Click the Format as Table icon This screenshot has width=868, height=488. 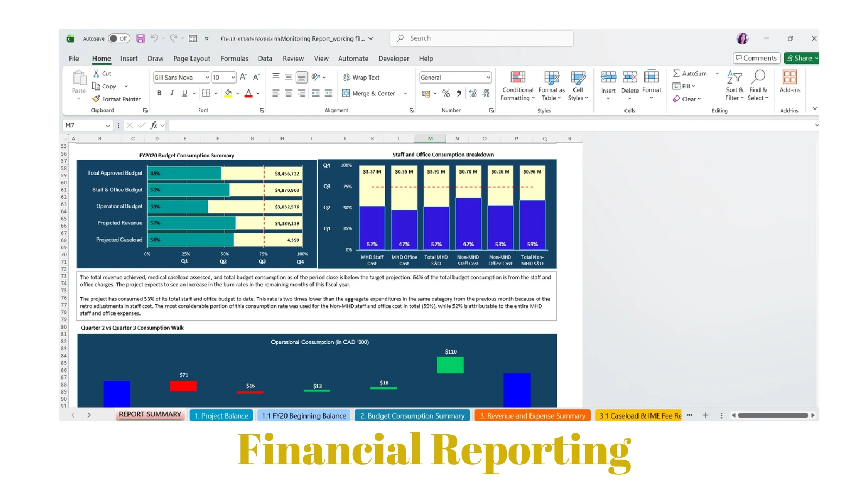pyautogui.click(x=551, y=78)
